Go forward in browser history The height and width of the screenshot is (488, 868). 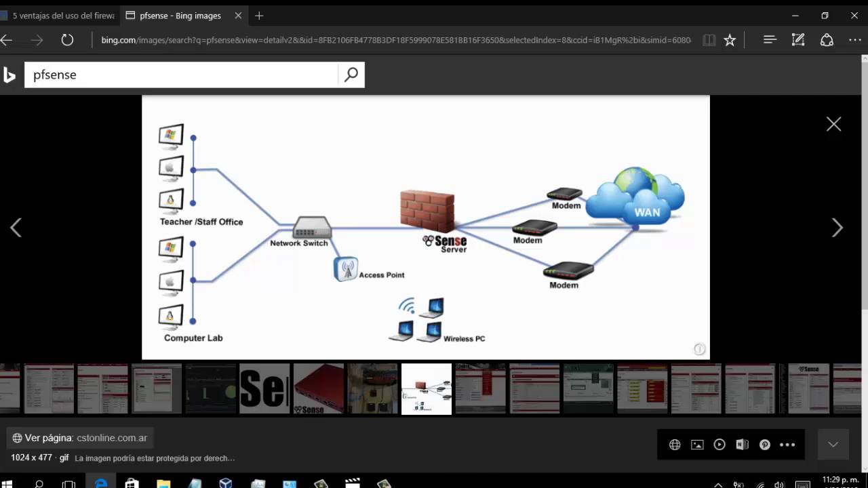37,40
